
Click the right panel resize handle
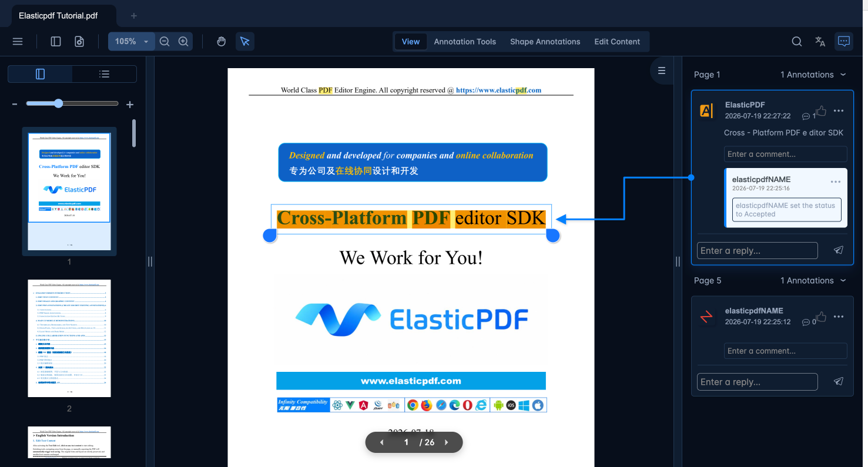(678, 261)
